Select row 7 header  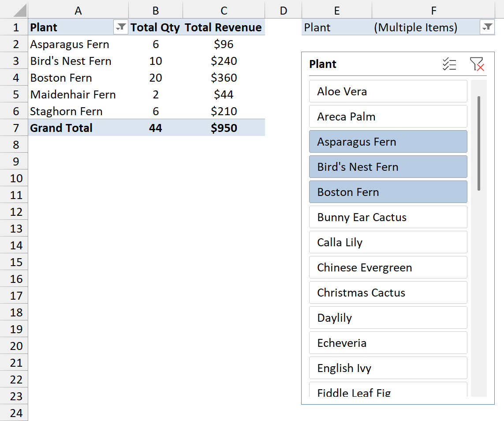[14, 128]
